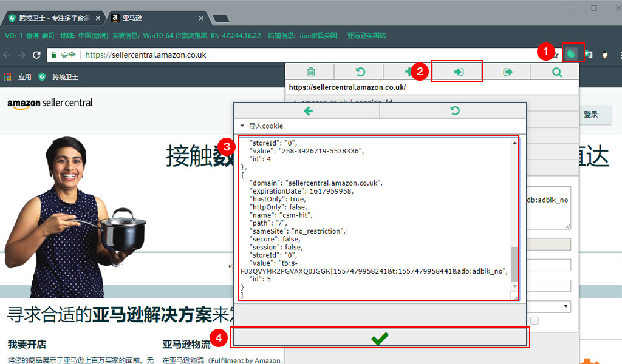Click the "sameSite": "no_restriction" line
This screenshot has height=364, width=622.
(298, 231)
